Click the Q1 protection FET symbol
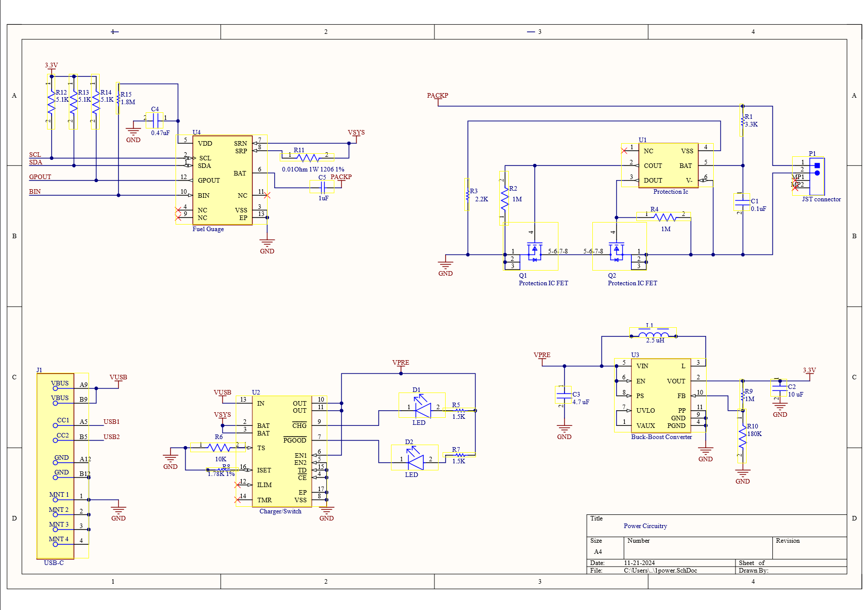868x610 pixels. click(534, 250)
